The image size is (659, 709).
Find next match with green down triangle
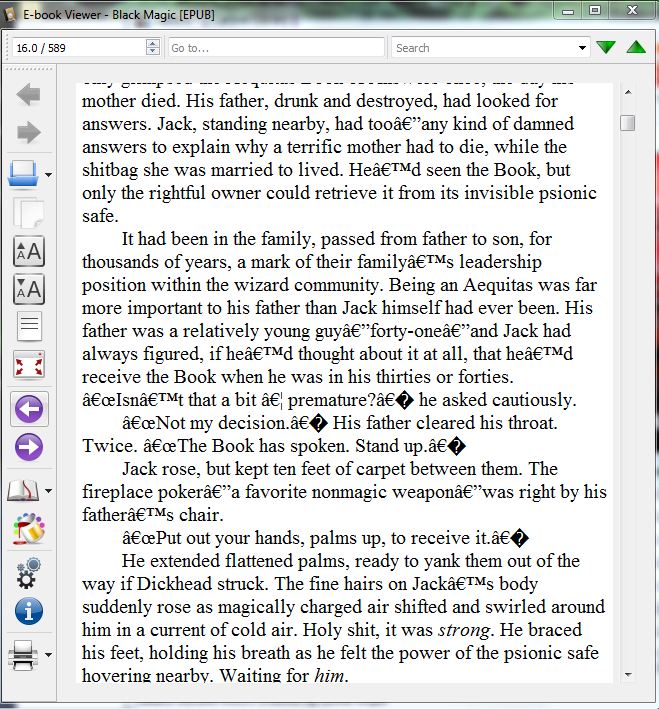(606, 47)
